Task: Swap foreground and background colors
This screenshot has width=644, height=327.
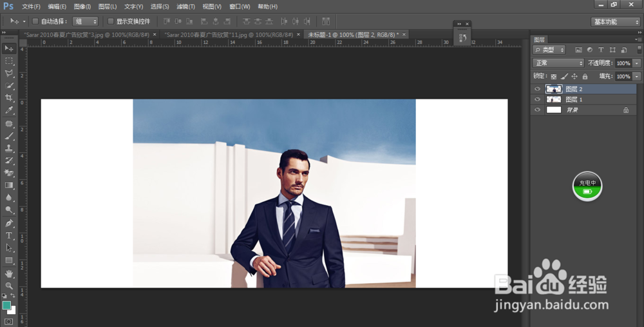Action: pyautogui.click(x=13, y=295)
